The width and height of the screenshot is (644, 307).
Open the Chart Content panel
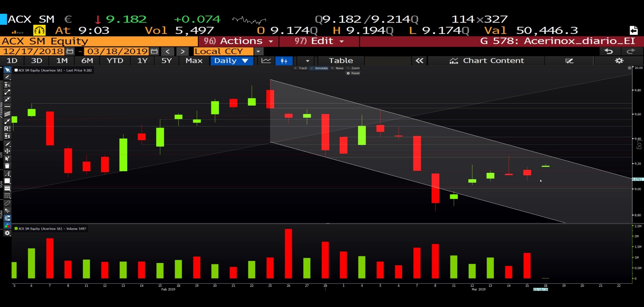tap(486, 61)
